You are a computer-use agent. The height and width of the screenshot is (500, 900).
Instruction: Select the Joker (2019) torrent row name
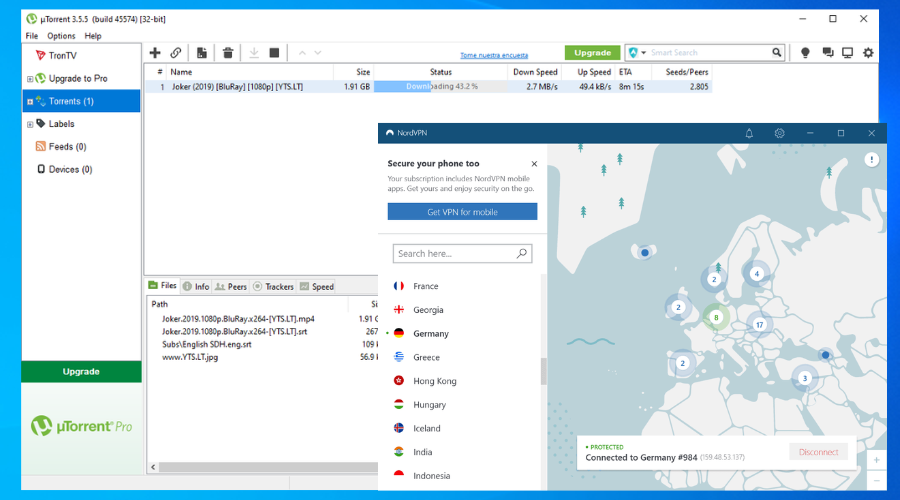click(x=237, y=87)
